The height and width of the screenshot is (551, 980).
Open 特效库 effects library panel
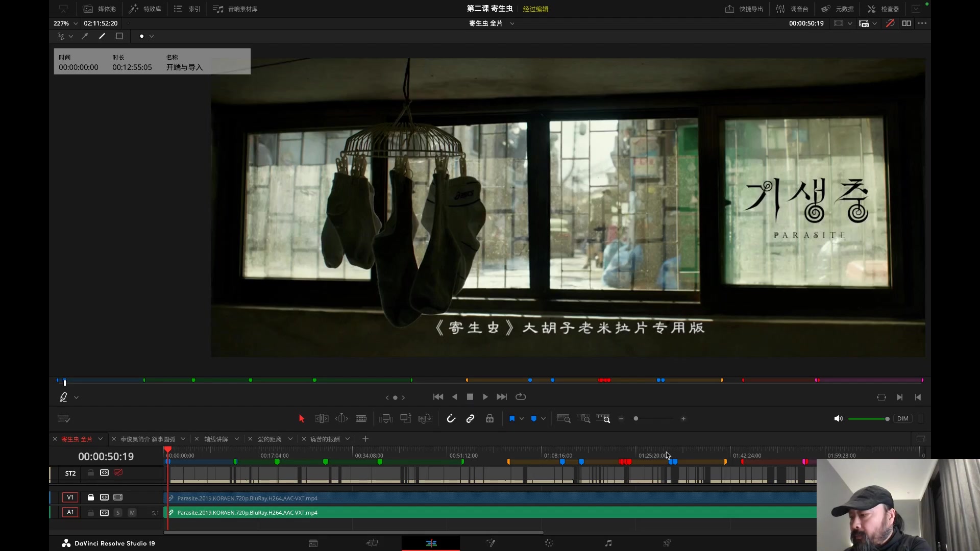pos(145,9)
